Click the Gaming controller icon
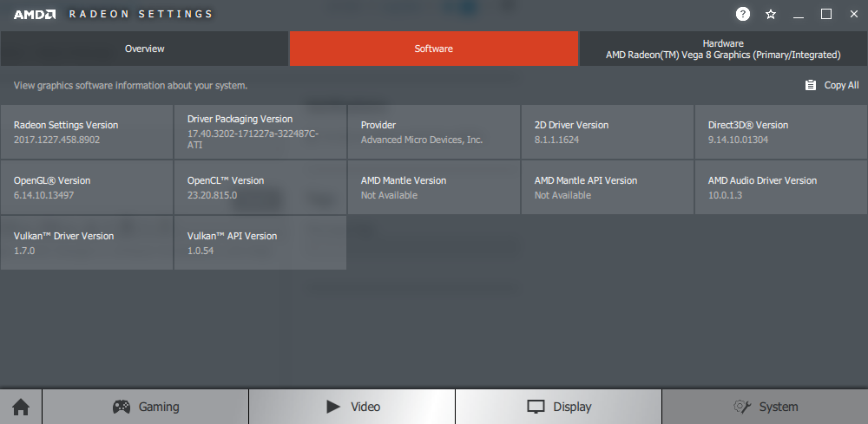 click(122, 407)
